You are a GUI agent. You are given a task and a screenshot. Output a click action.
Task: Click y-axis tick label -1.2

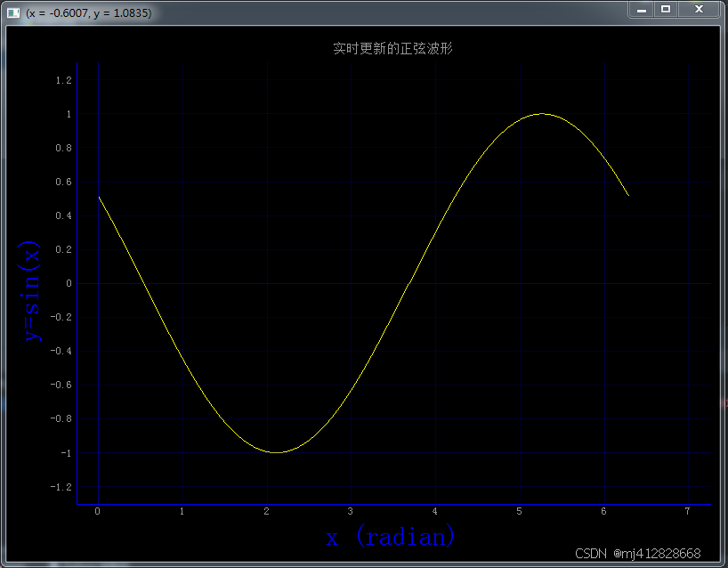click(61, 487)
